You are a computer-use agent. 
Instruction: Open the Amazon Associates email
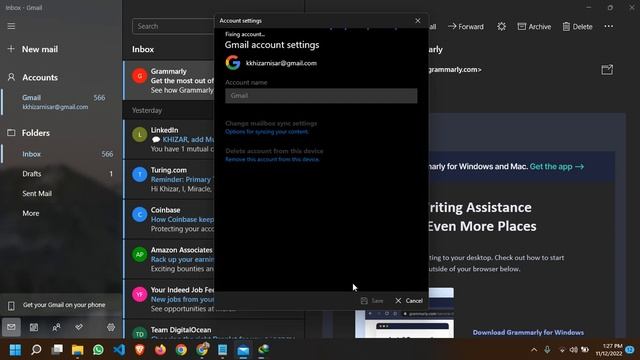pyautogui.click(x=169, y=259)
